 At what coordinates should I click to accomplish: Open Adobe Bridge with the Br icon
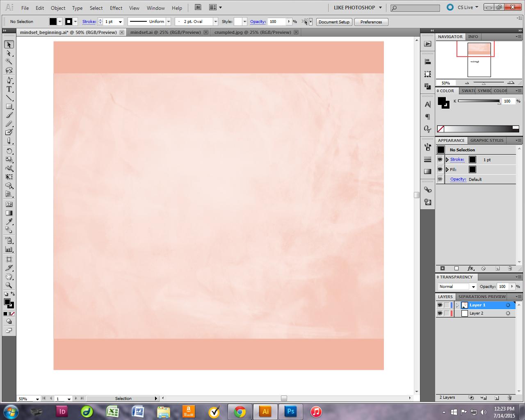pyautogui.click(x=198, y=7)
